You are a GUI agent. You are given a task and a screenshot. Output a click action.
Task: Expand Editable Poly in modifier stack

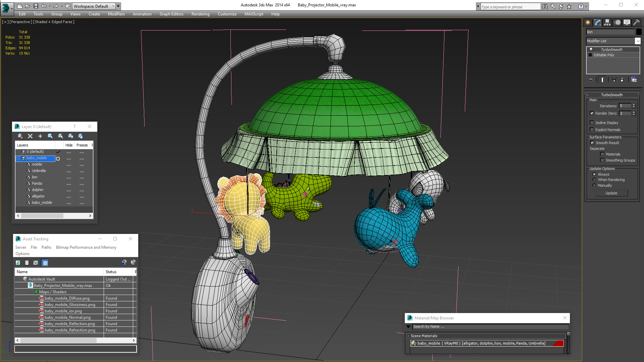pos(590,55)
